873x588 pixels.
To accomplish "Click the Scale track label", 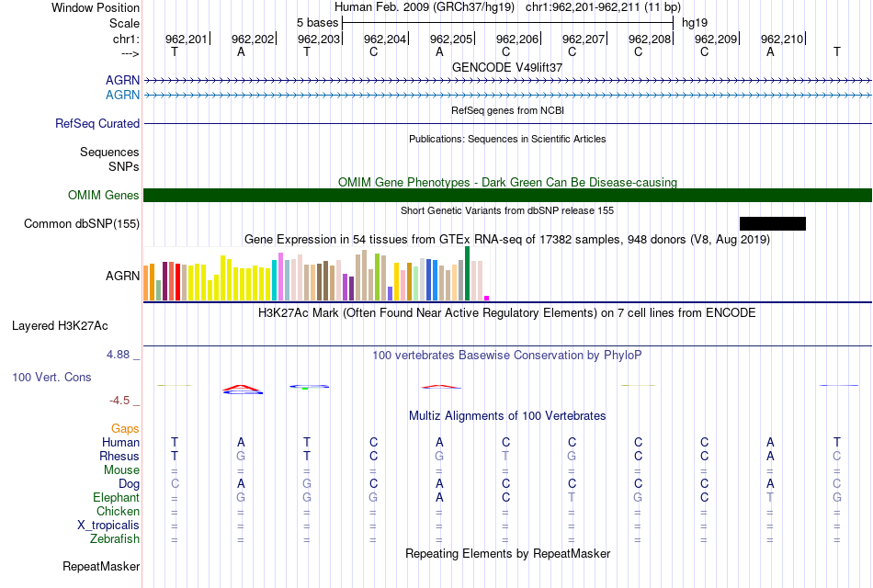I will coord(124,23).
